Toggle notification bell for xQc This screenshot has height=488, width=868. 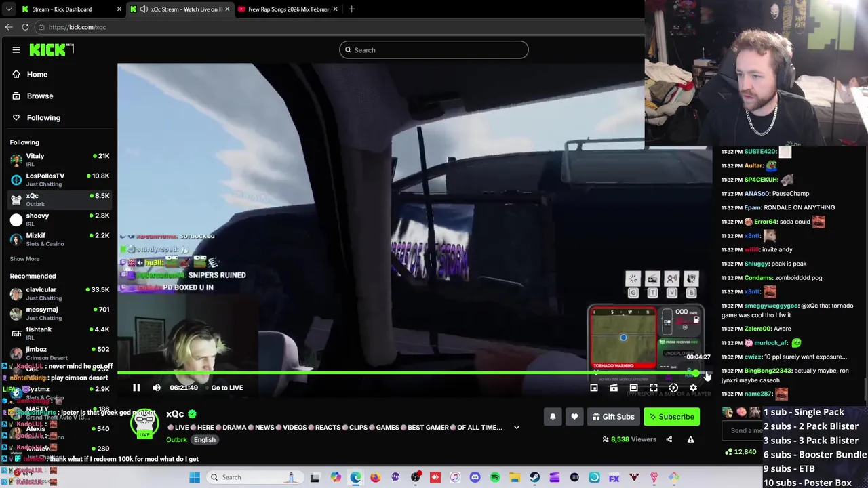553,417
